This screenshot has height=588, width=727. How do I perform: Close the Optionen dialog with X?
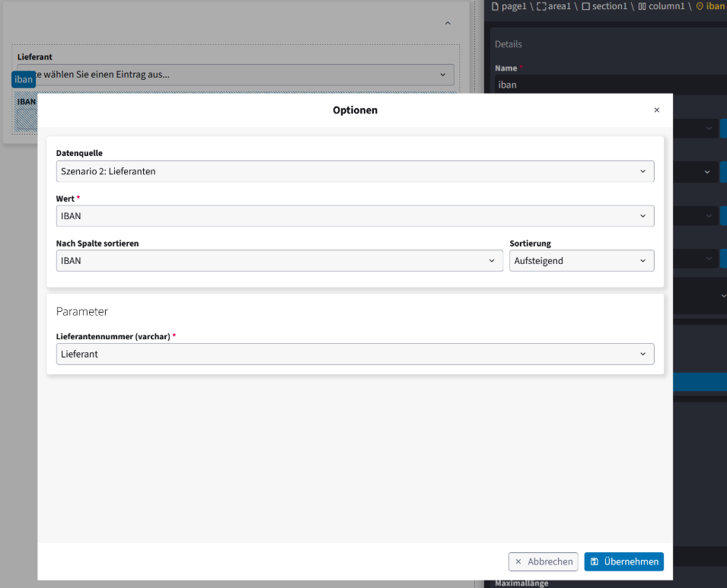656,110
